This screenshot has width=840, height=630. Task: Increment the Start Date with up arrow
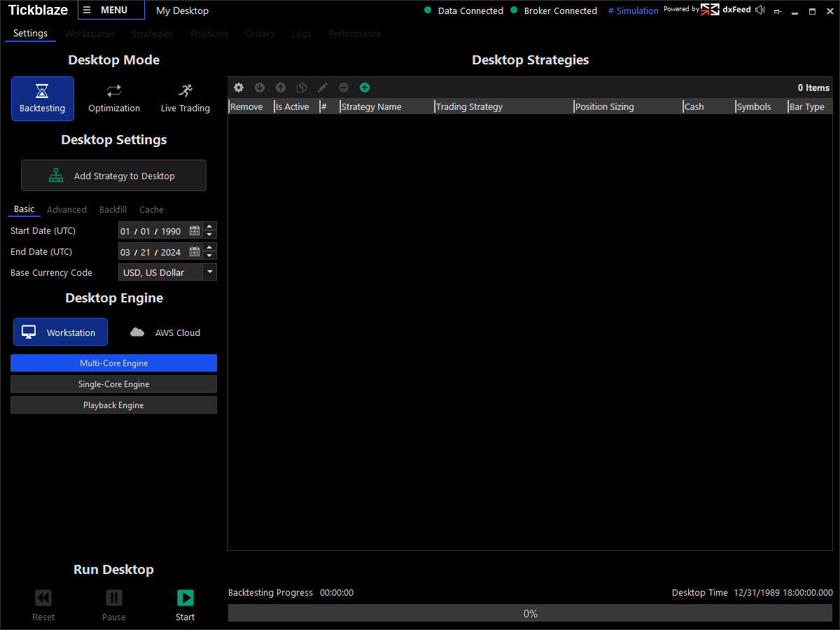click(x=210, y=226)
